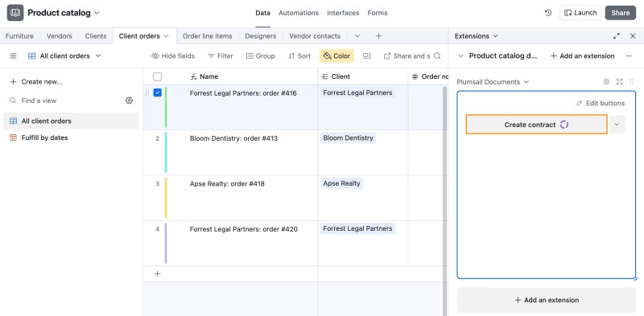The height and width of the screenshot is (316, 644).
Task: Click grid icon beside All client orders
Action: (31, 55)
